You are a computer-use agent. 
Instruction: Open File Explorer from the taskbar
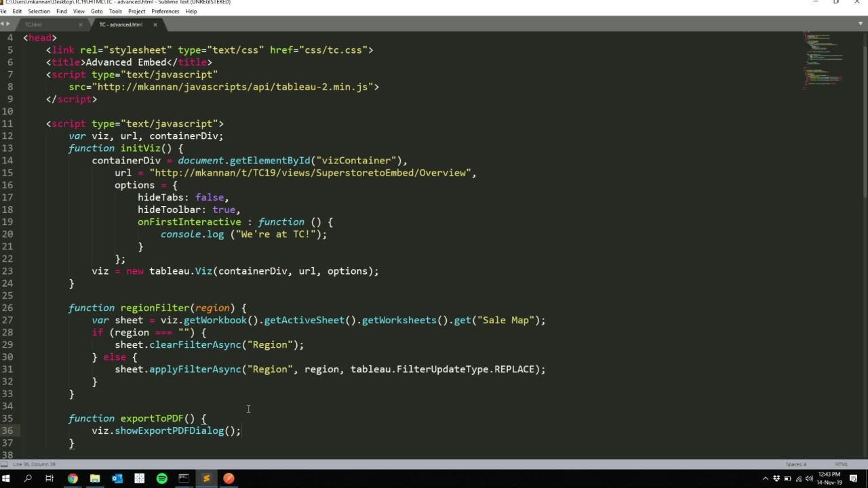(95, 479)
